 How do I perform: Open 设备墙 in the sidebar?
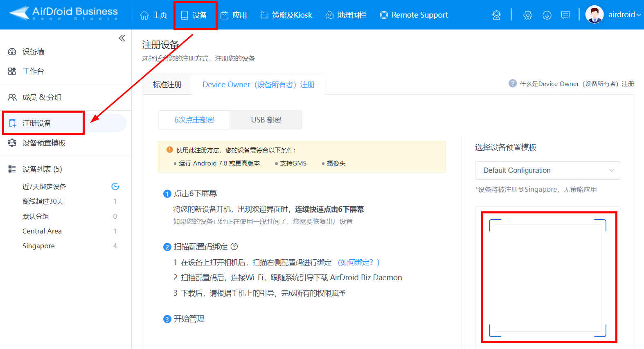point(33,52)
